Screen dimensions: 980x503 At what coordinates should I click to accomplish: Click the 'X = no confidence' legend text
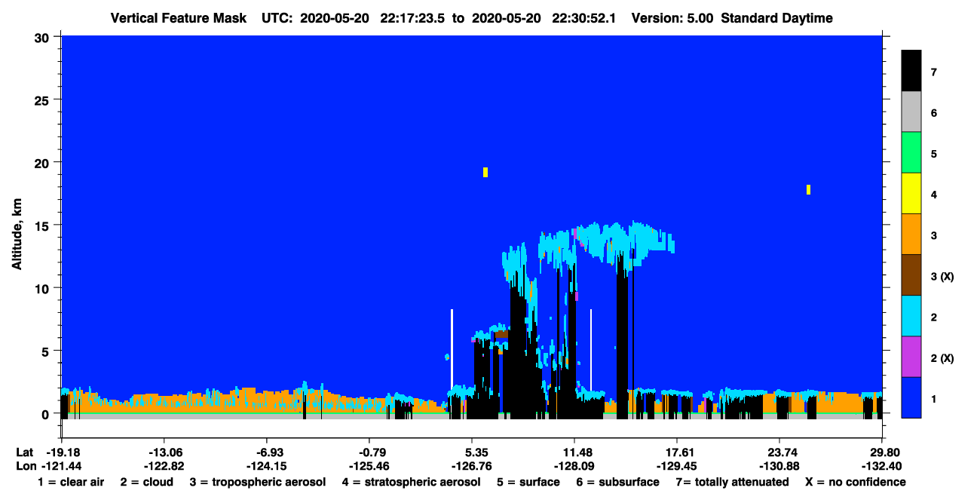[855, 482]
